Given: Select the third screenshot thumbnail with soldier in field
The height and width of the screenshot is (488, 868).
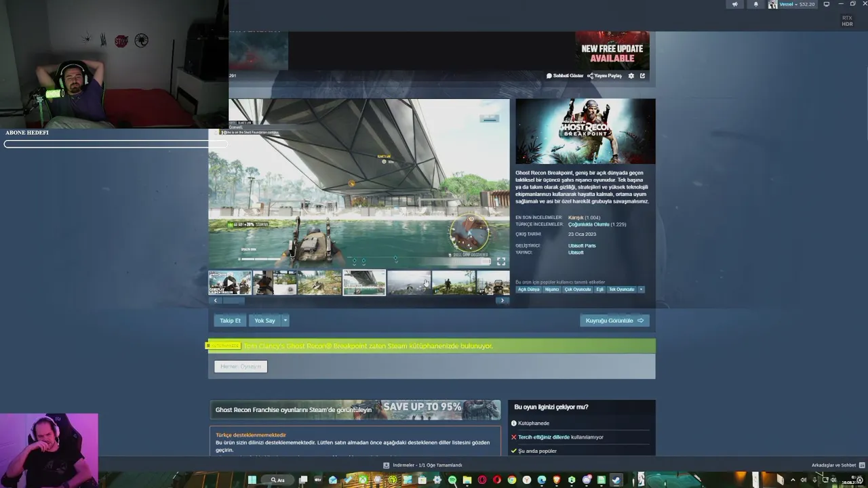Looking at the screenshot, I should click(x=319, y=283).
